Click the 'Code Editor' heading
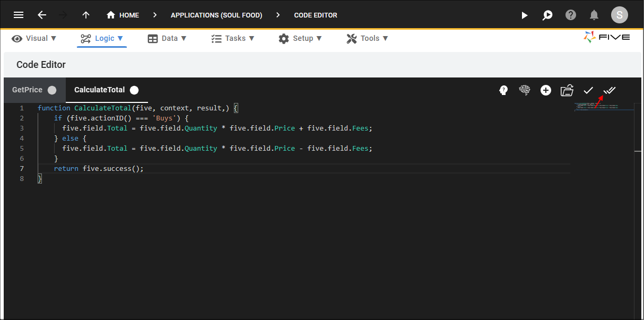 tap(41, 65)
